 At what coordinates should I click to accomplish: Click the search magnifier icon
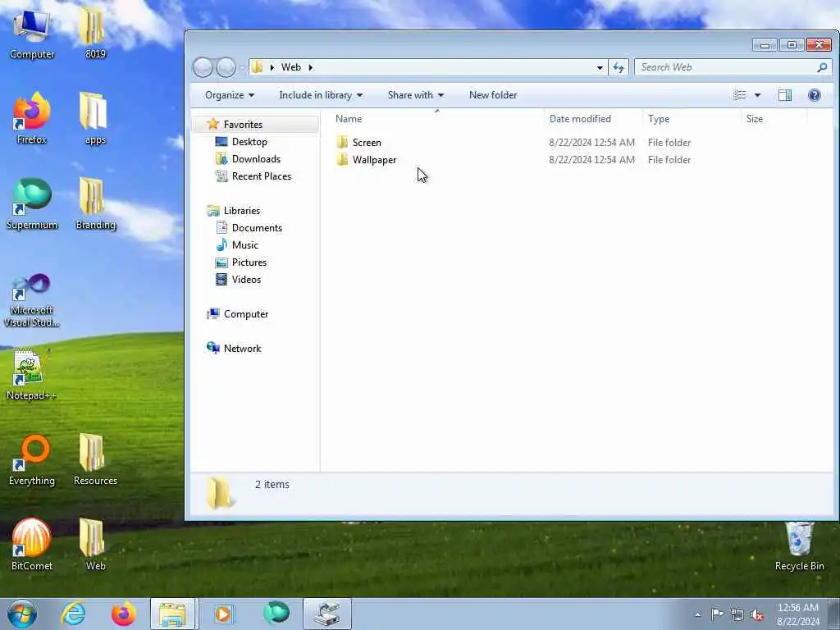(x=822, y=67)
